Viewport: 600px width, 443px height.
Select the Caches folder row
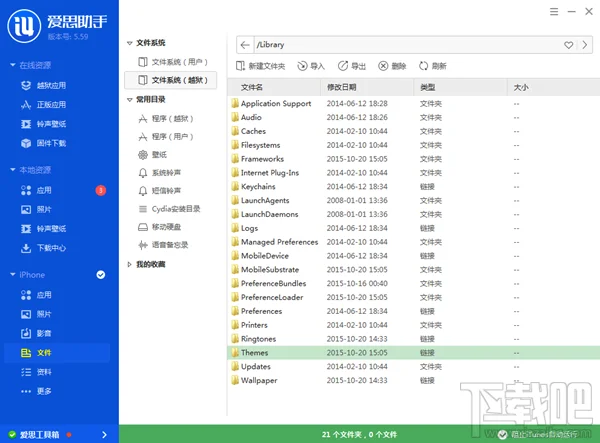coord(414,131)
